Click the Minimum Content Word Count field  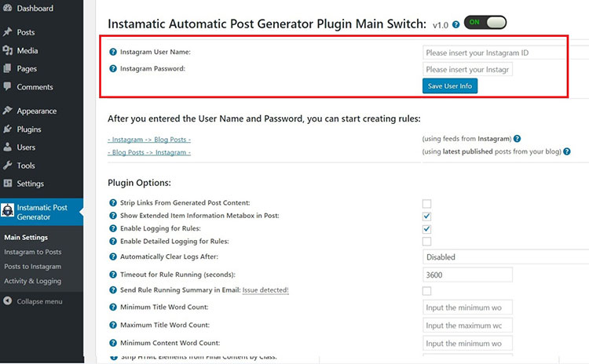(x=467, y=344)
